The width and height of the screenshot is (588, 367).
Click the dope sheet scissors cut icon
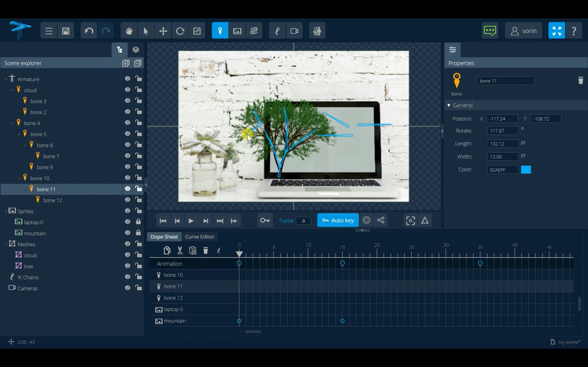click(x=180, y=250)
